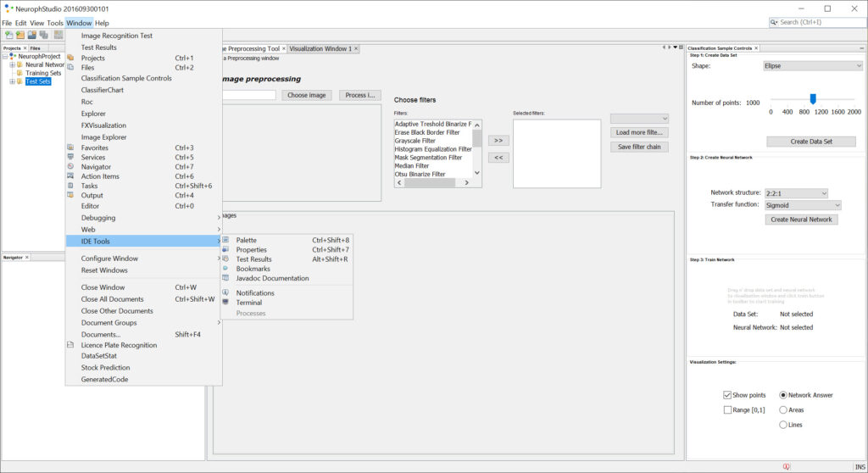Click the Terminal icon in IDE Tools submenu
This screenshot has width=868, height=473.
pyautogui.click(x=225, y=302)
